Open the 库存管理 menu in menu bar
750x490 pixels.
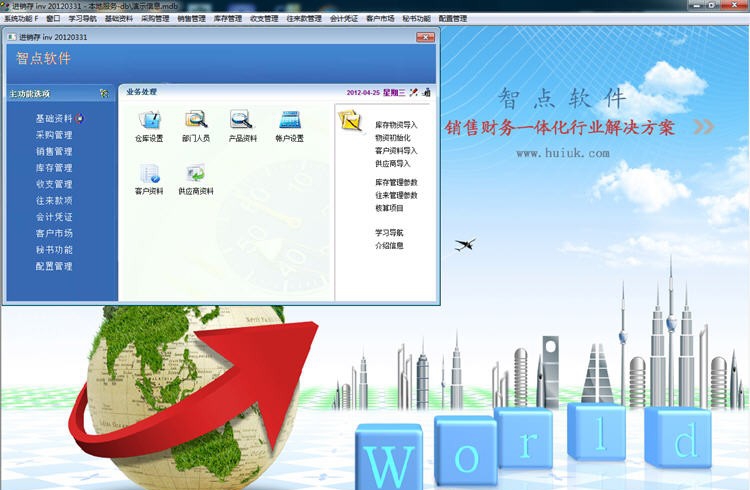tap(228, 19)
